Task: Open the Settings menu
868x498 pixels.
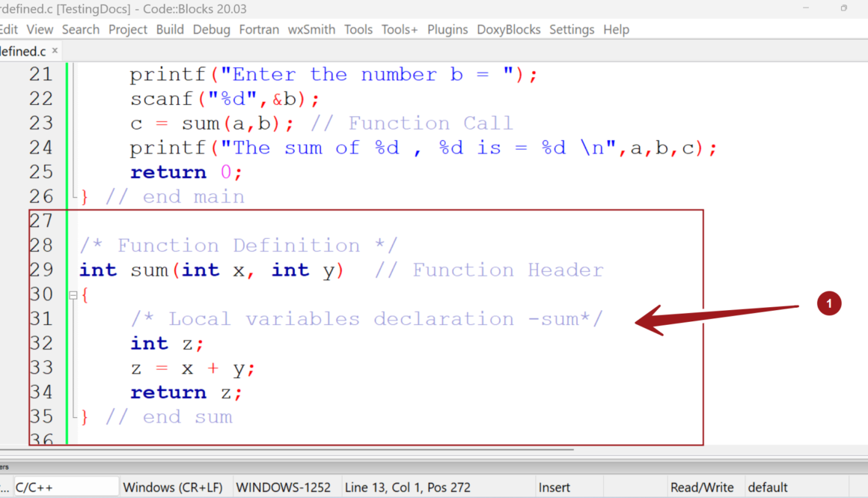Action: 572,29
